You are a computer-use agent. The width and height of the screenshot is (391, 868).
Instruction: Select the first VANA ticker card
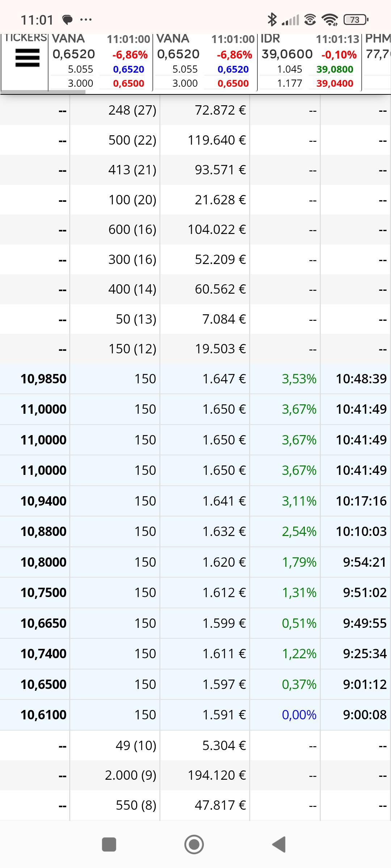point(100,61)
